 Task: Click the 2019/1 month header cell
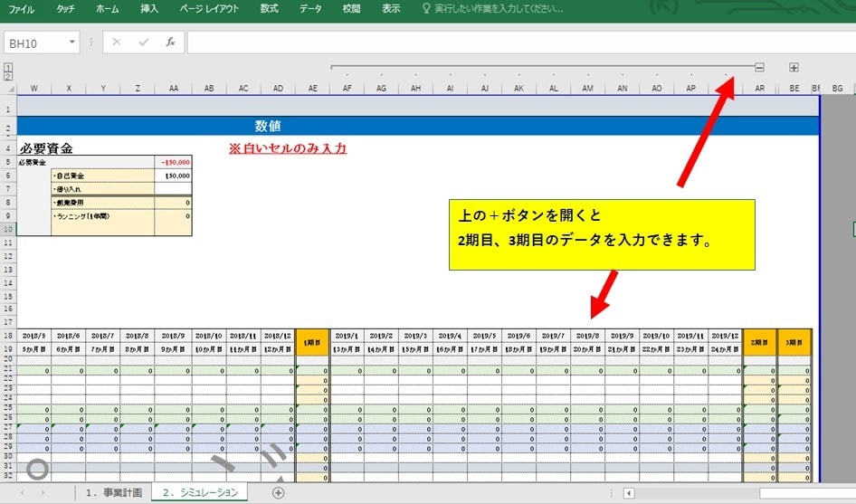[x=347, y=336]
